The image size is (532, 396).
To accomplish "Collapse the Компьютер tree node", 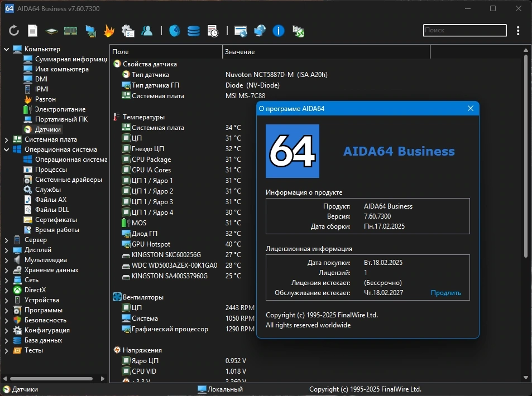I will click(7, 49).
